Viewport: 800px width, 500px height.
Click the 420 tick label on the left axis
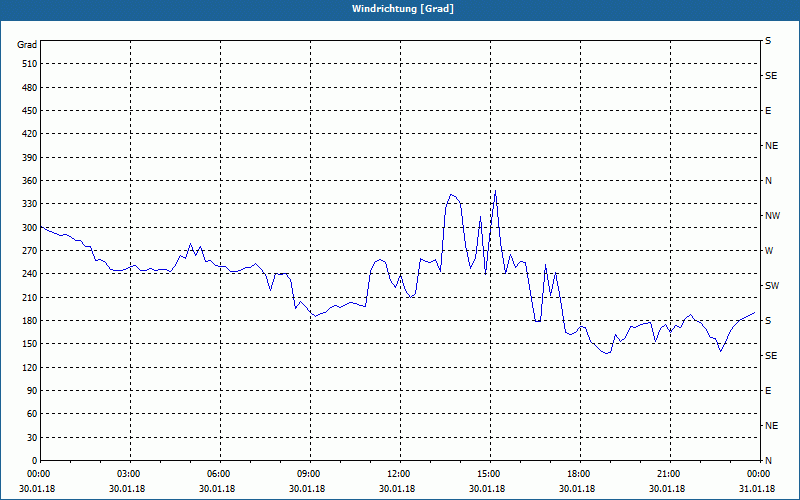click(29, 134)
